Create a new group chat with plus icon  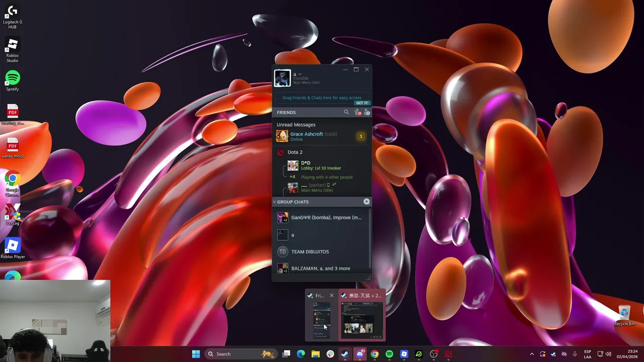point(367,202)
